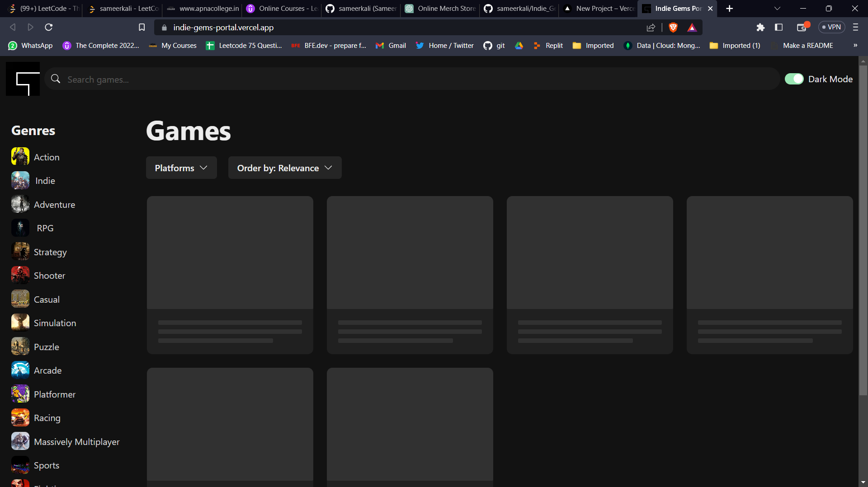Toggle the Dark Mode switch
Viewport: 868px width, 487px height.
pyautogui.click(x=794, y=79)
